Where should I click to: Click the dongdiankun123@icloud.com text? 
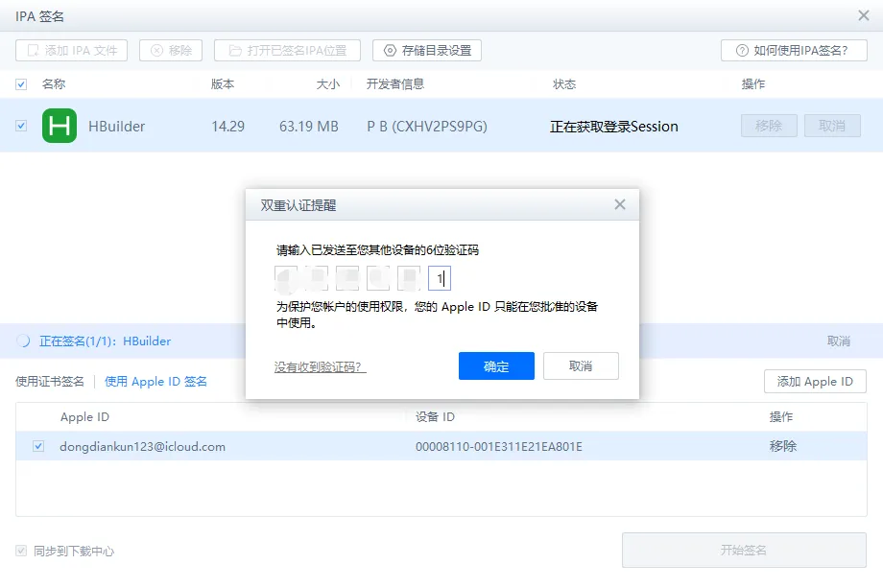(x=142, y=447)
